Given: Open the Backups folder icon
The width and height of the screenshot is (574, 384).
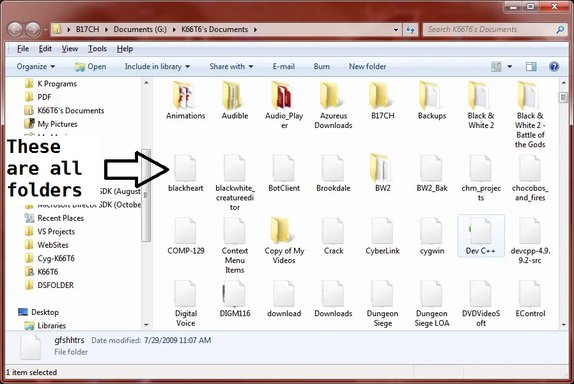Looking at the screenshot, I should click(430, 95).
